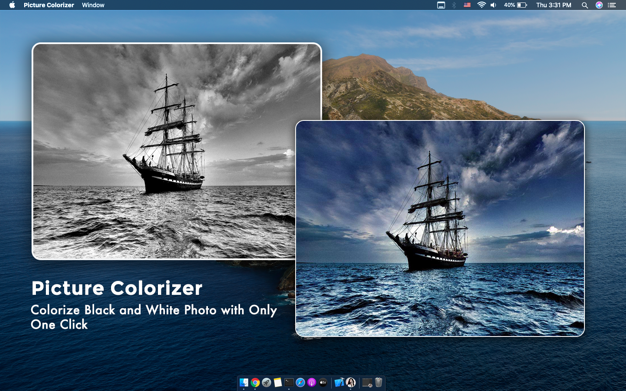This screenshot has height=391, width=626.
Task: Open the Apple menu
Action: [x=12, y=5]
